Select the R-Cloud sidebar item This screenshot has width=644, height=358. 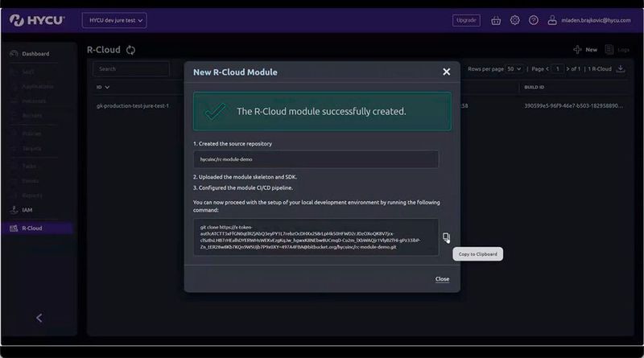[37, 228]
